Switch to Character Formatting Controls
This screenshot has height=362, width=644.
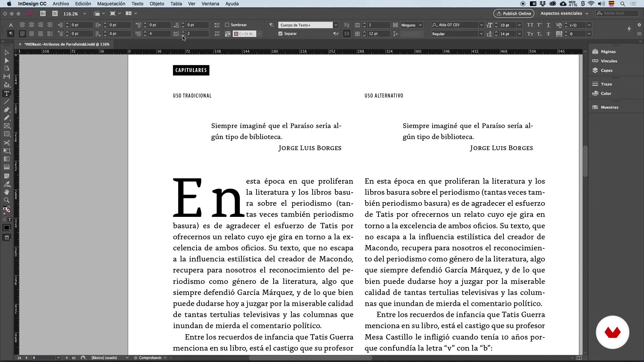(x=11, y=25)
